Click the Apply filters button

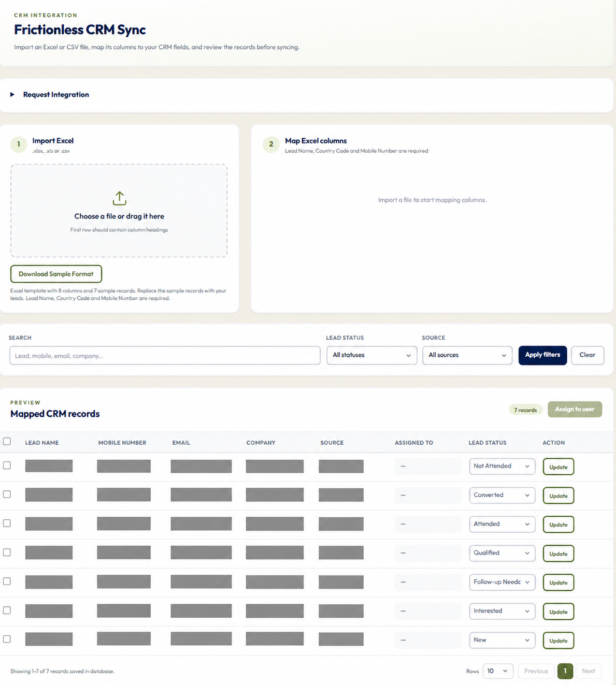pyautogui.click(x=542, y=355)
